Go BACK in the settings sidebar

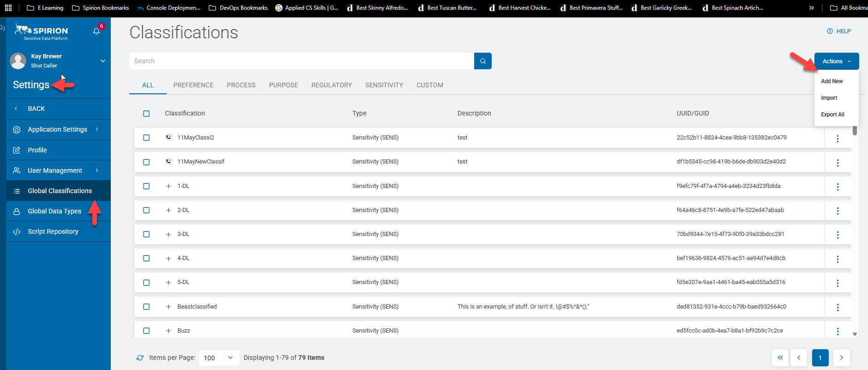(x=36, y=109)
